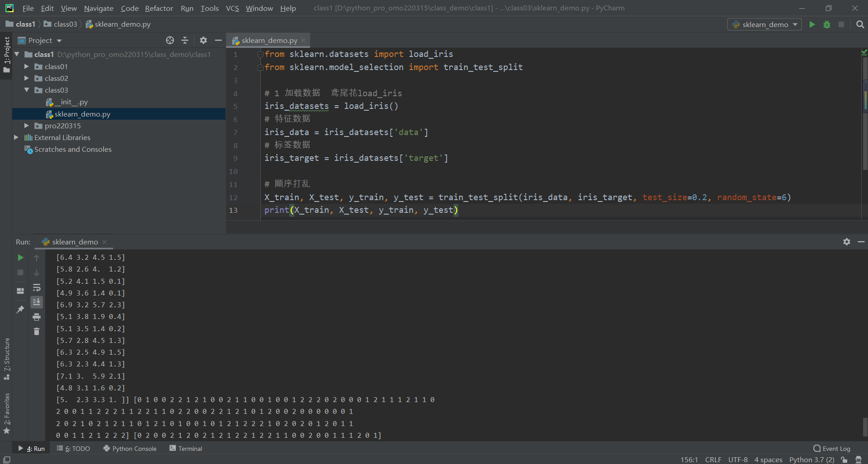Hide the Run panel via minus icon
The height and width of the screenshot is (464, 868).
tap(861, 242)
